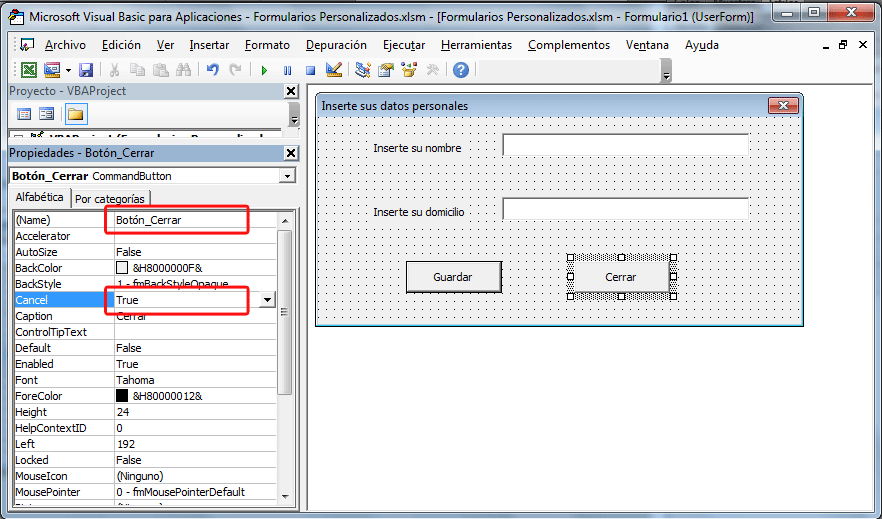Run the UserForm with the green play icon
The width and height of the screenshot is (882, 519).
264,70
